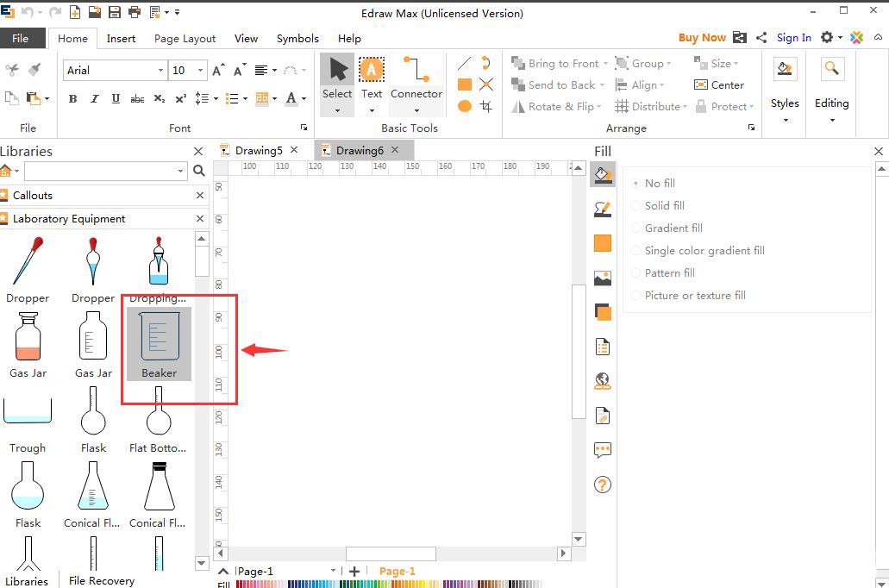Open the Shadow settings panel icon
Screen dimensions: 889x588
coord(603,312)
